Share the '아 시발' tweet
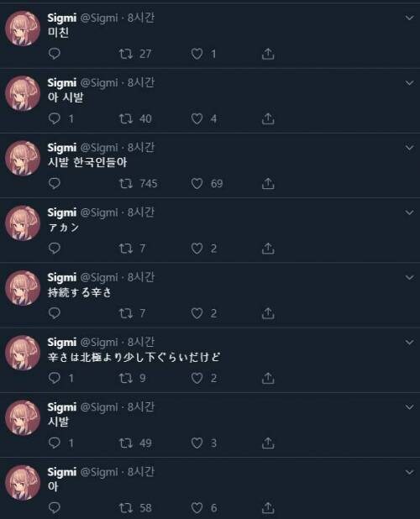This screenshot has height=519, width=420. click(268, 118)
